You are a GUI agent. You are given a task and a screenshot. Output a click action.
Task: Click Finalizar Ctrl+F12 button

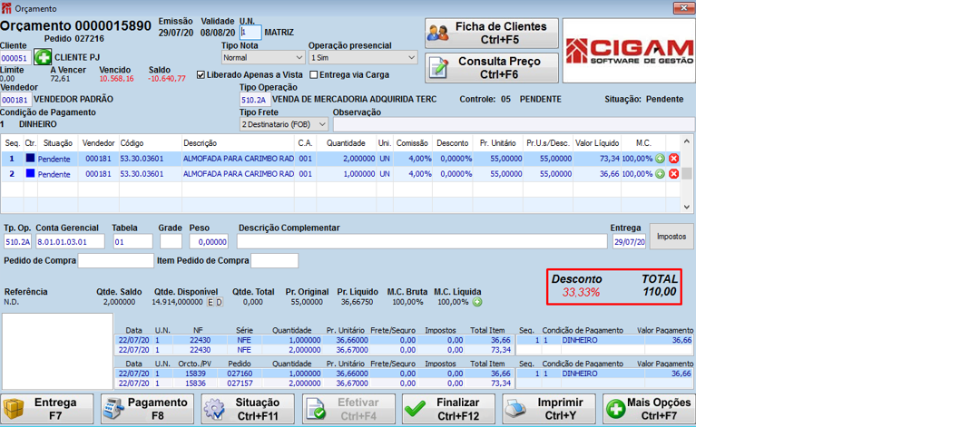click(449, 409)
